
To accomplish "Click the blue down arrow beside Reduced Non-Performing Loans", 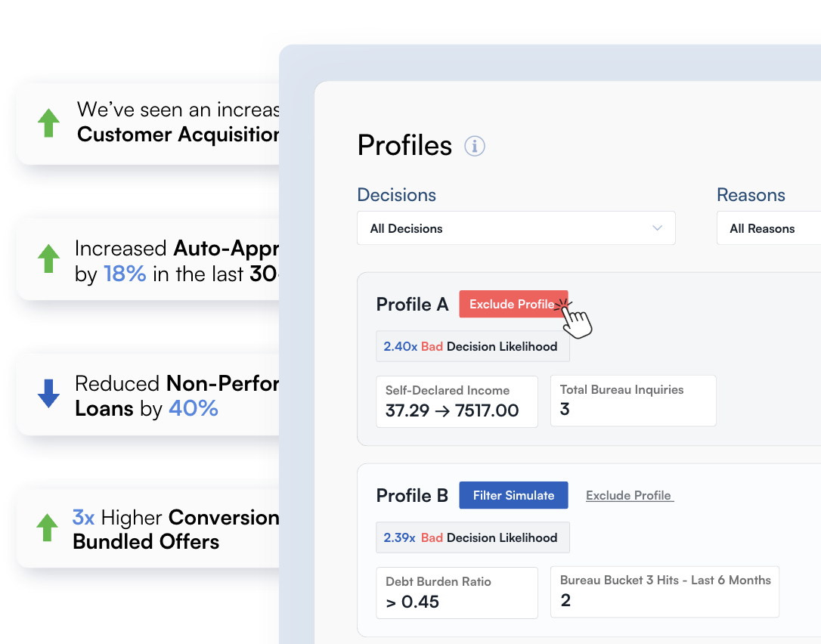I will (48, 393).
